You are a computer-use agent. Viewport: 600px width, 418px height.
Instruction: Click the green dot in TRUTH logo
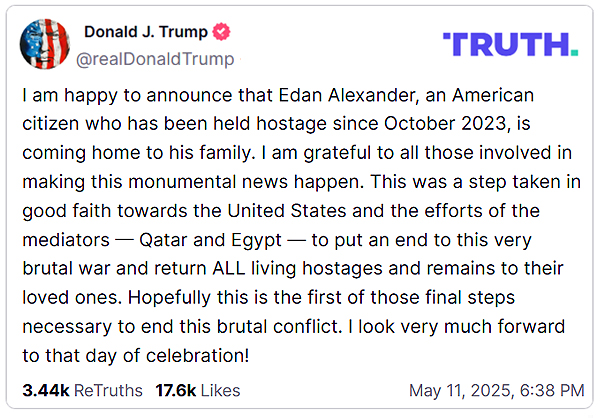point(574,52)
